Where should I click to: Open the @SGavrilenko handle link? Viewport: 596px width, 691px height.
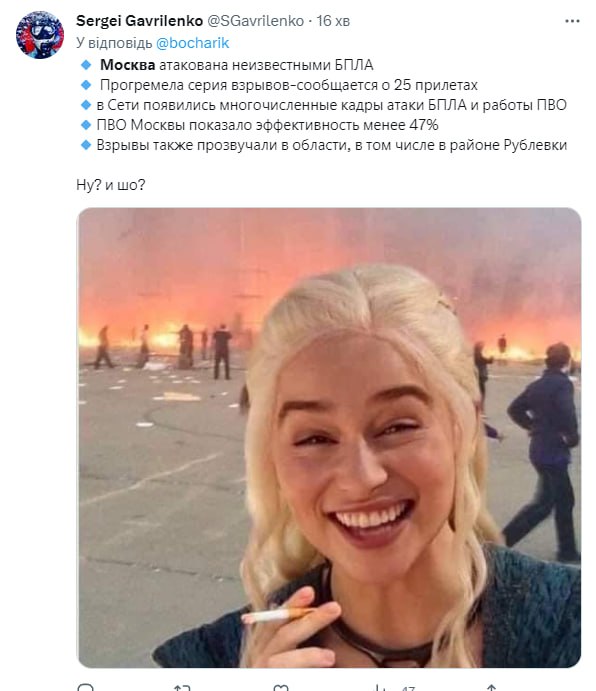tap(256, 21)
